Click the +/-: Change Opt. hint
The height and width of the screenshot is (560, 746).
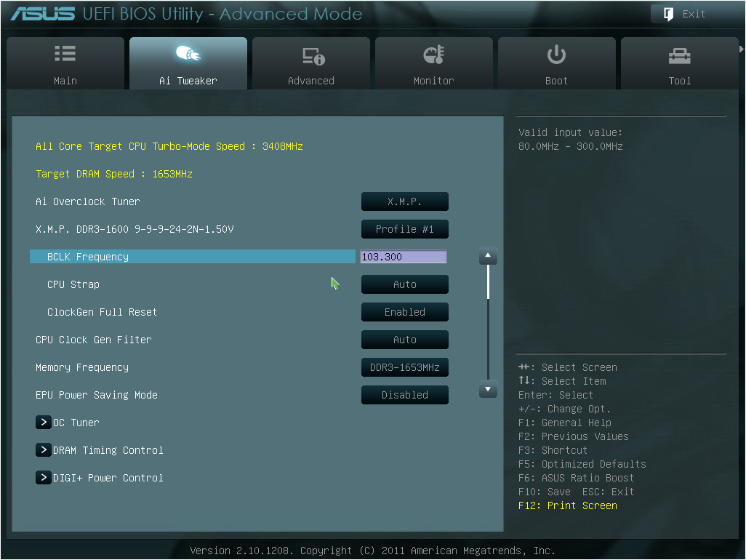pos(564,409)
